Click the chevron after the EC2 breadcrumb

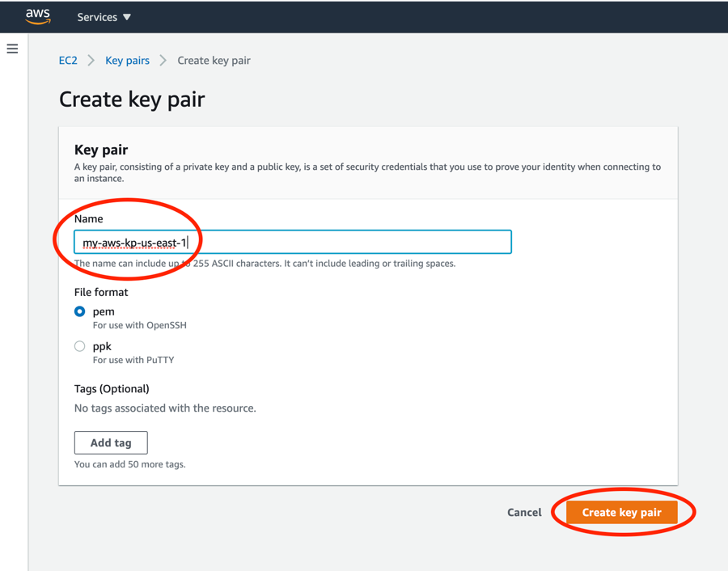[90, 60]
